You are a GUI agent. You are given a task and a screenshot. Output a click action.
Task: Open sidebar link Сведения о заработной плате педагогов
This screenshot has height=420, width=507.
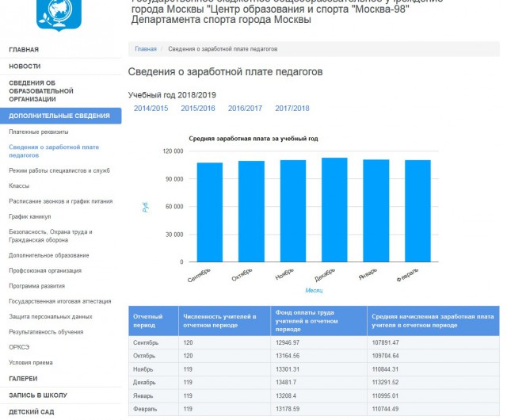click(54, 151)
